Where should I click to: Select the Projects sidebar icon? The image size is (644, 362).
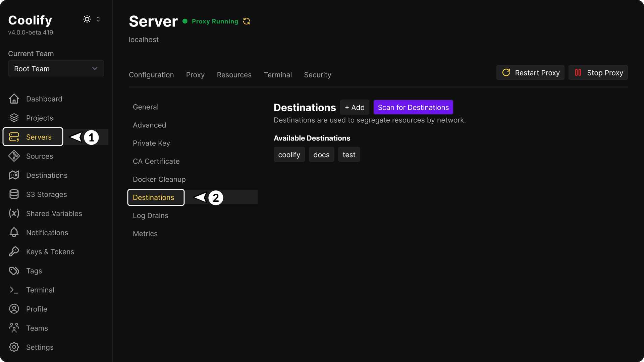point(14,118)
